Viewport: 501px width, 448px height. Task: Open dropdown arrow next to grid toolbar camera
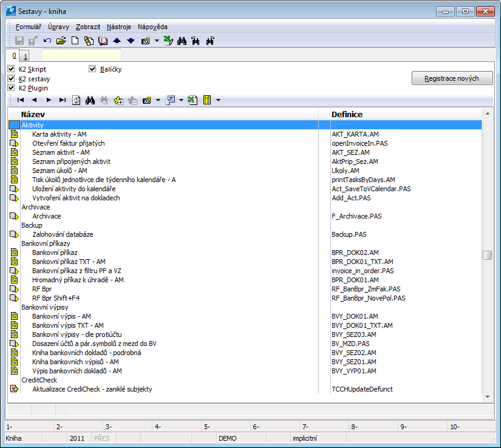158,100
